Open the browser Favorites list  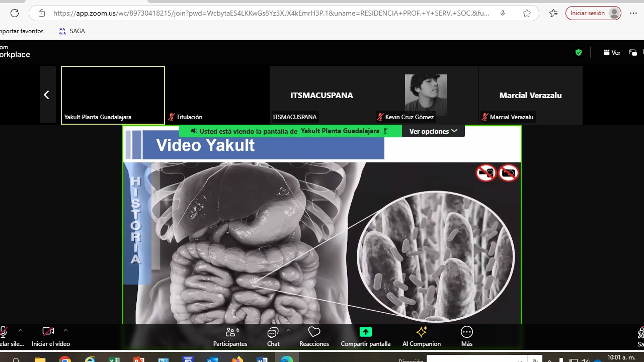tap(553, 13)
